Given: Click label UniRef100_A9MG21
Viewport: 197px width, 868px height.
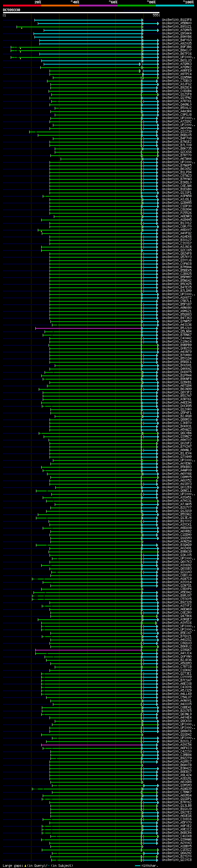Looking at the screenshot, I should [x=176, y=311].
